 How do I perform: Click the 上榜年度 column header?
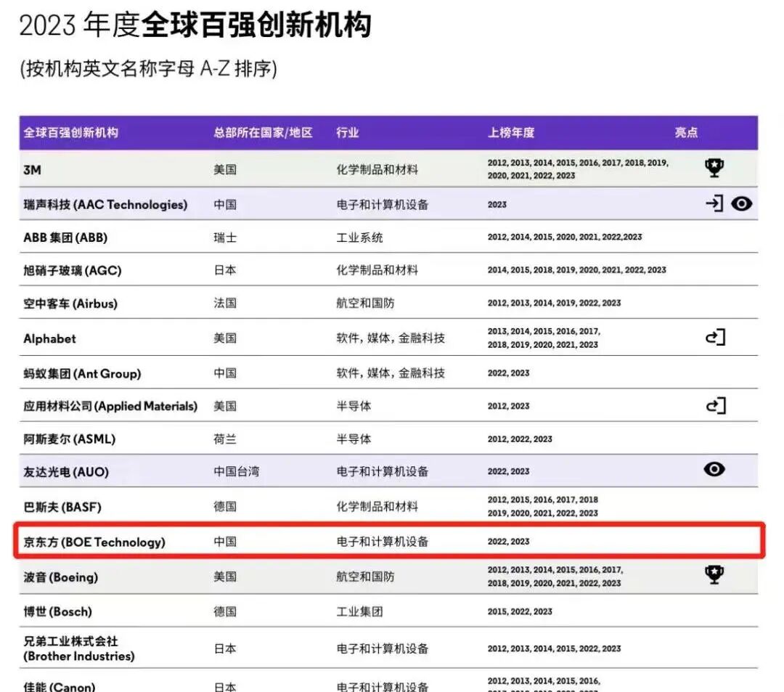[x=511, y=132]
